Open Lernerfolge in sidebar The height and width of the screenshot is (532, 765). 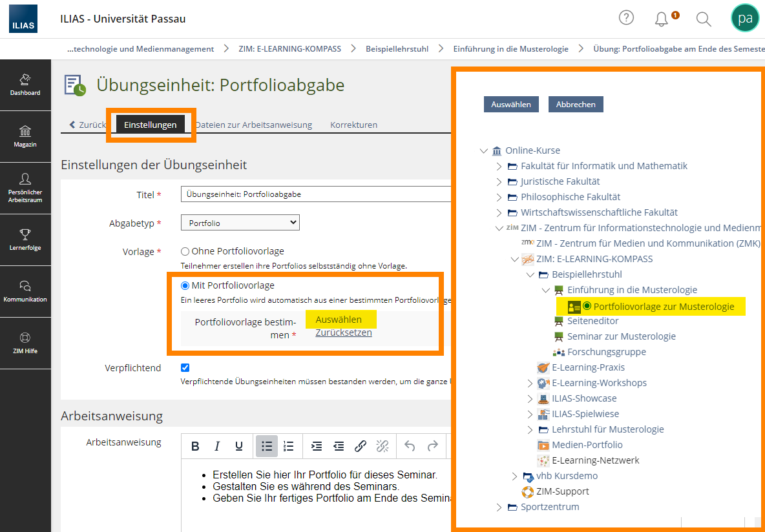tap(25, 240)
